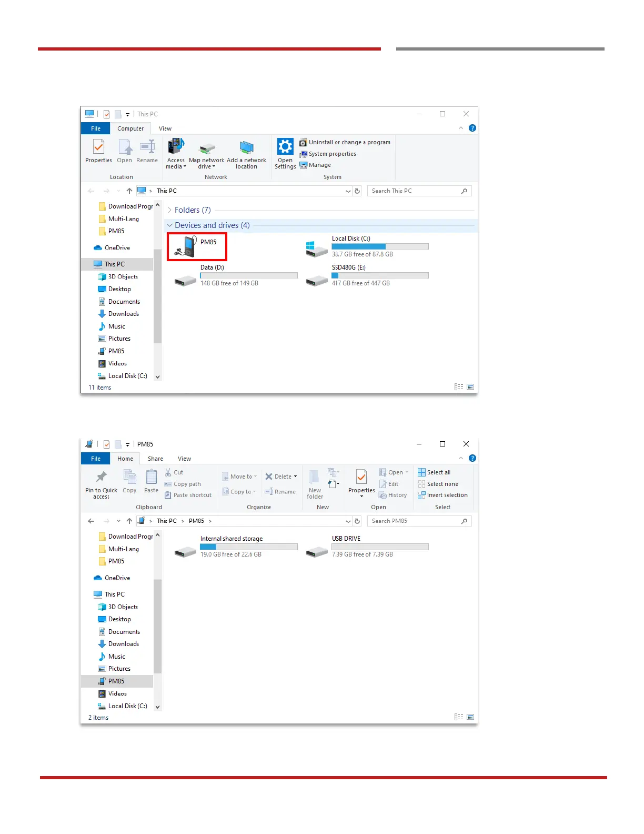Open Home tab in PM85 window
The height and width of the screenshot is (834, 644).
125,459
